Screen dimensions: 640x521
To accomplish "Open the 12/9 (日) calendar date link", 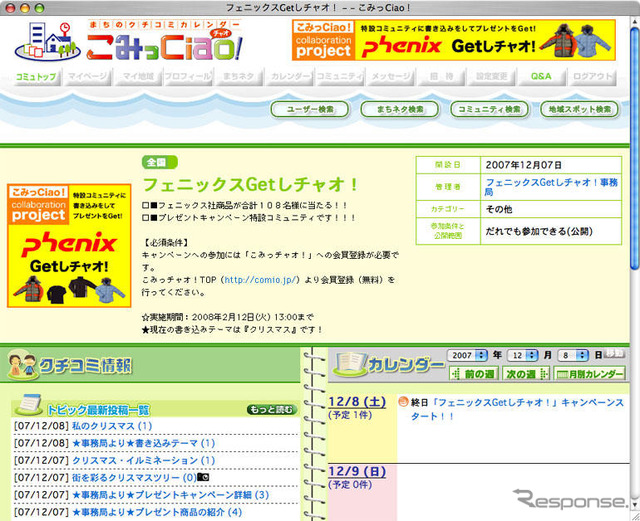I will (357, 472).
